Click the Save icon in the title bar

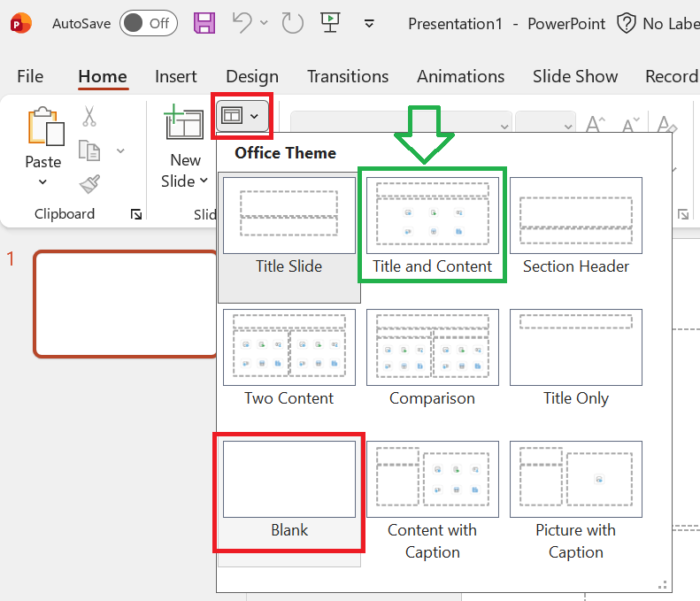(x=204, y=23)
